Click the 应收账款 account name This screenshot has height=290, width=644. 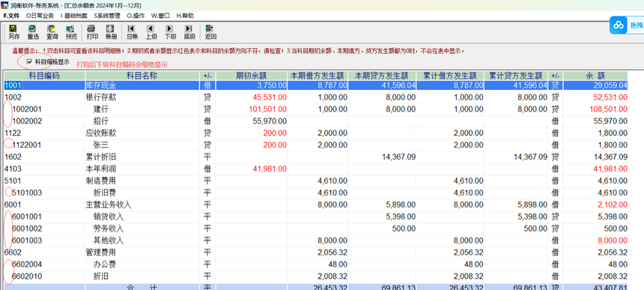pyautogui.click(x=100, y=133)
